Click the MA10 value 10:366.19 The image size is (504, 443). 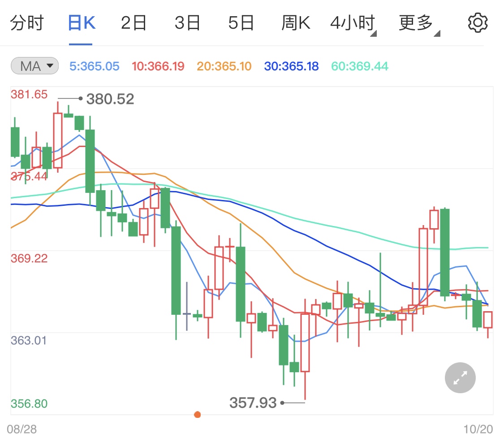point(158,66)
